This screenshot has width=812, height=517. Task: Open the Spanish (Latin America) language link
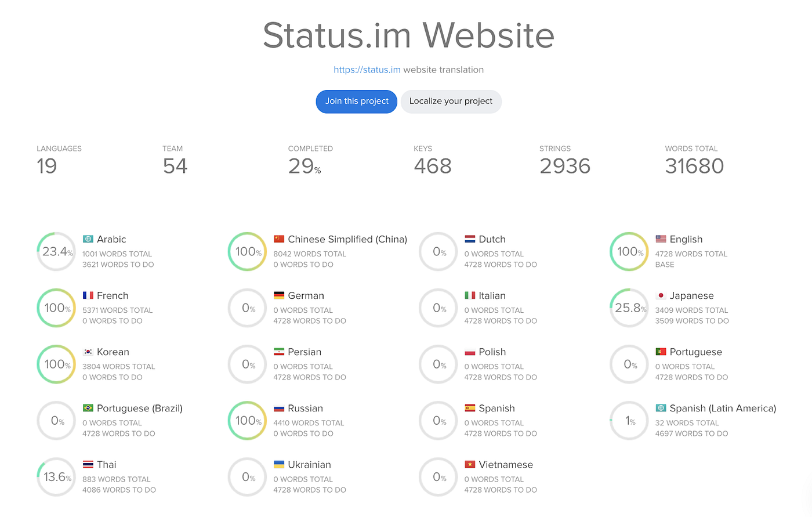tap(723, 408)
